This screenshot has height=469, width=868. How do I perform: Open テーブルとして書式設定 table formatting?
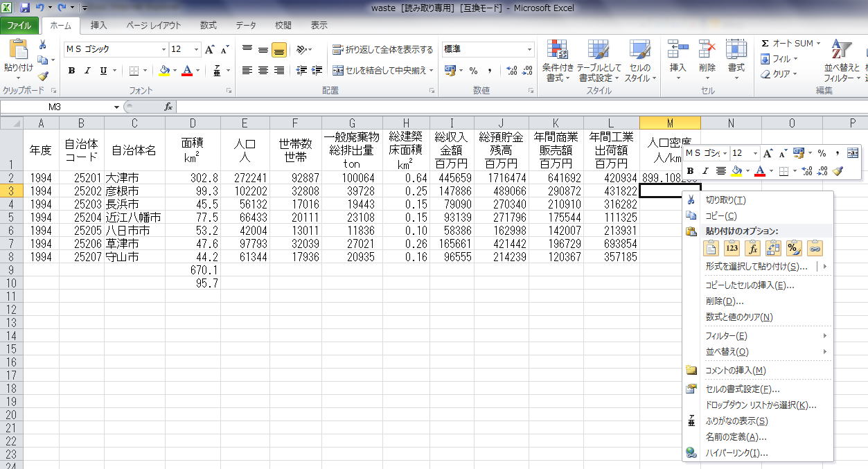599,61
